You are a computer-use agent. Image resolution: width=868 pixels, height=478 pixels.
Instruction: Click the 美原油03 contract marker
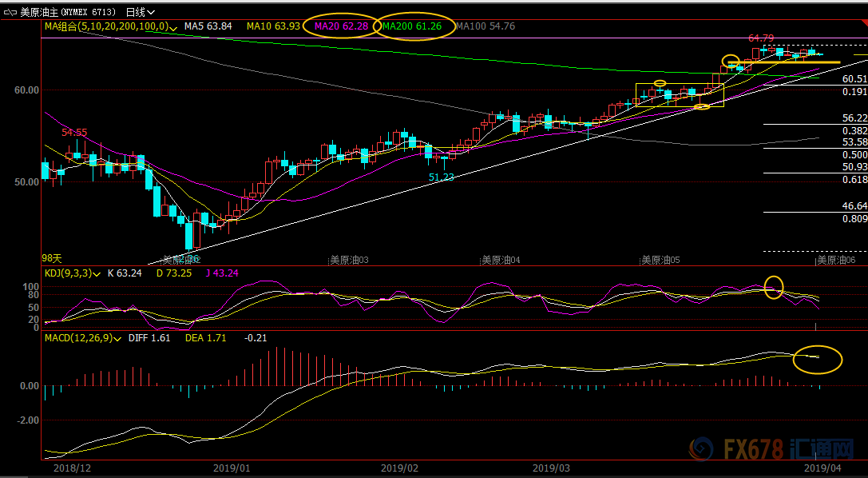coord(349,260)
